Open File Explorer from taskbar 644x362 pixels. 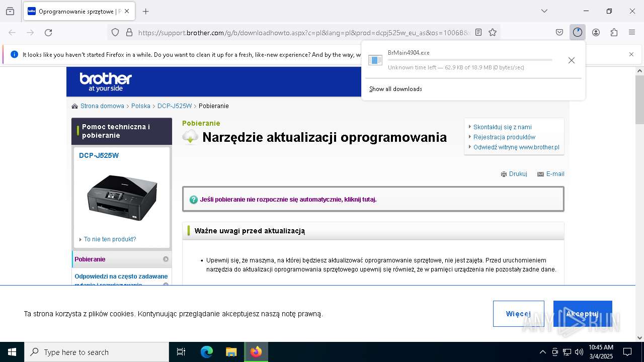[231, 352]
